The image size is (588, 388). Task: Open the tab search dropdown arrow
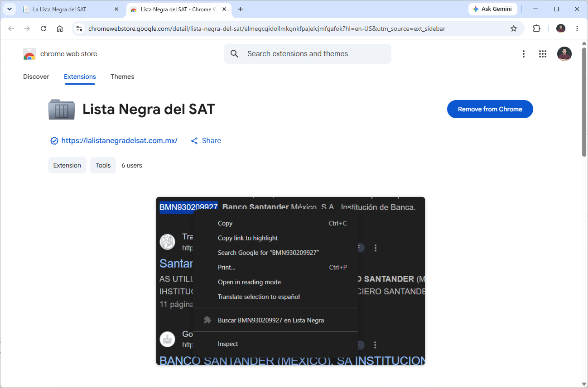(10, 9)
